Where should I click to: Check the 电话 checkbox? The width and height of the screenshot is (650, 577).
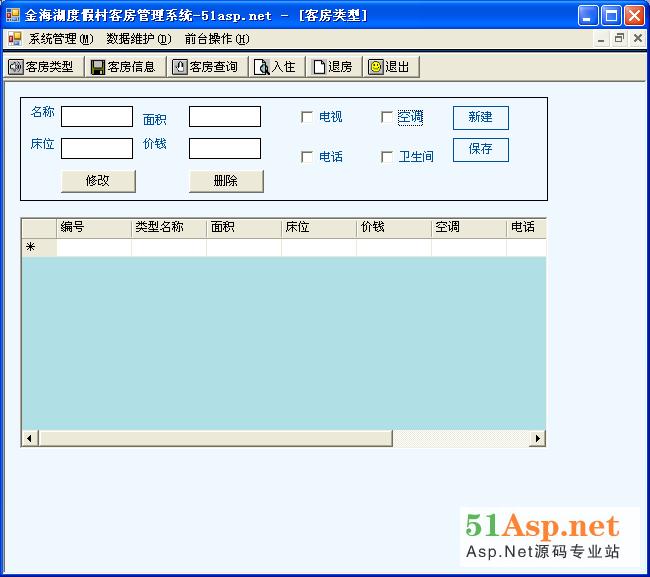[307, 157]
